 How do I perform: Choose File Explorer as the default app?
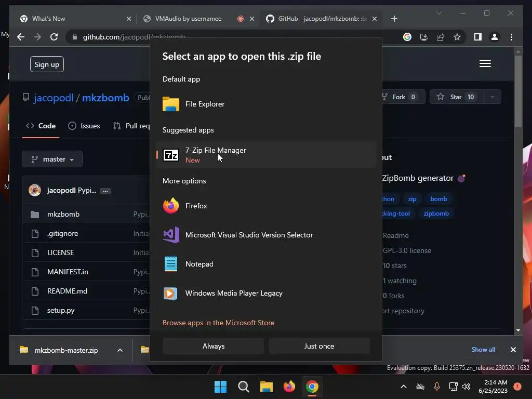click(266, 104)
